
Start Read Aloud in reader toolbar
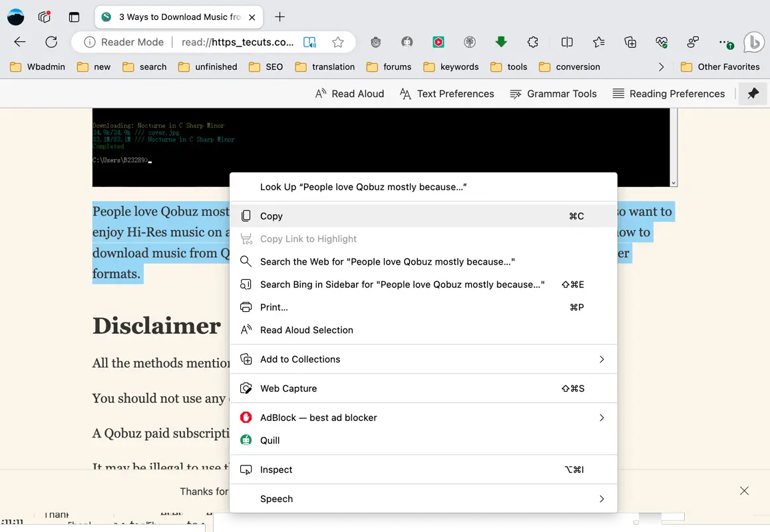[349, 94]
